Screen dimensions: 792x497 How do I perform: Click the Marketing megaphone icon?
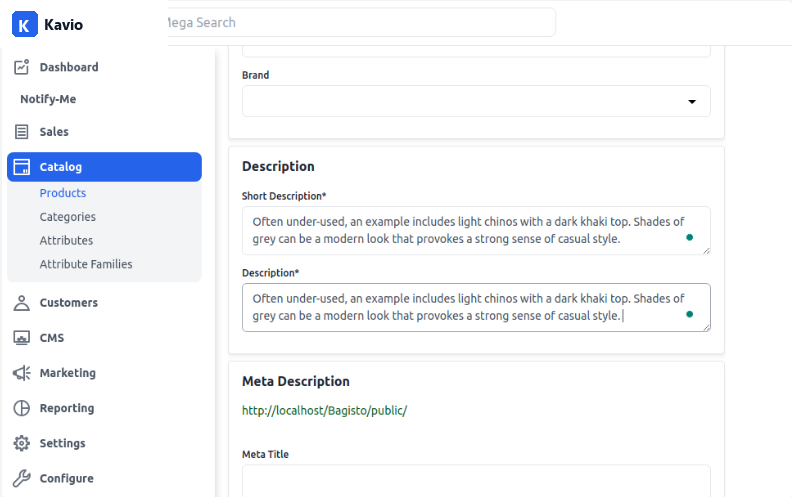point(21,373)
